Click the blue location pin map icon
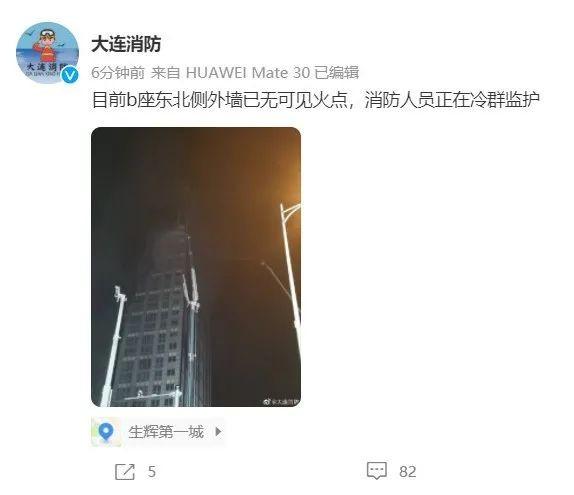 [x=106, y=432]
